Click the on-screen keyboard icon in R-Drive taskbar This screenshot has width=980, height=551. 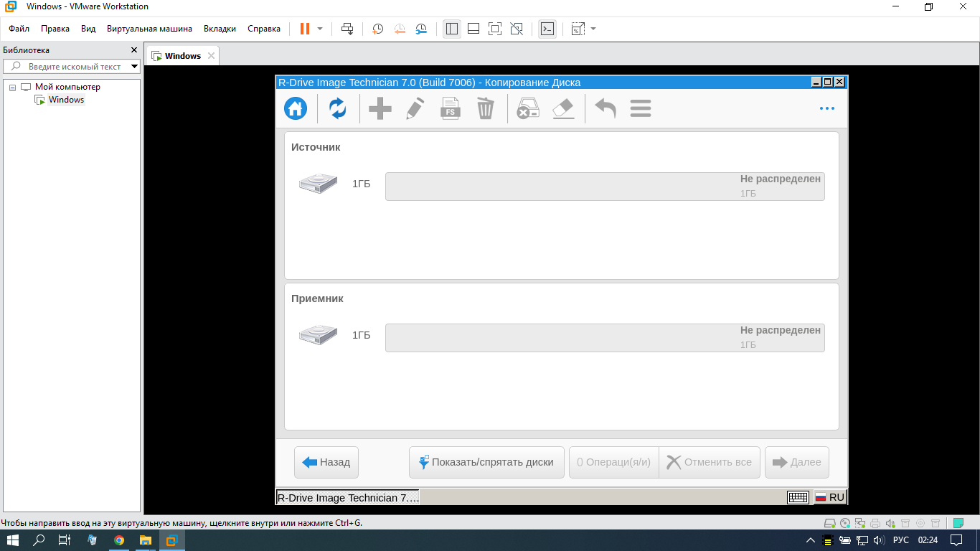(x=798, y=497)
